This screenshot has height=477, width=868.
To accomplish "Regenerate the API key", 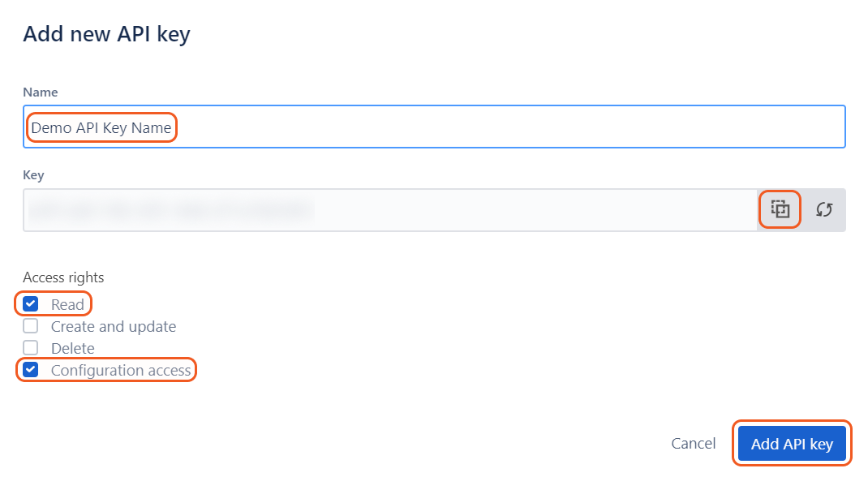I will (x=824, y=209).
